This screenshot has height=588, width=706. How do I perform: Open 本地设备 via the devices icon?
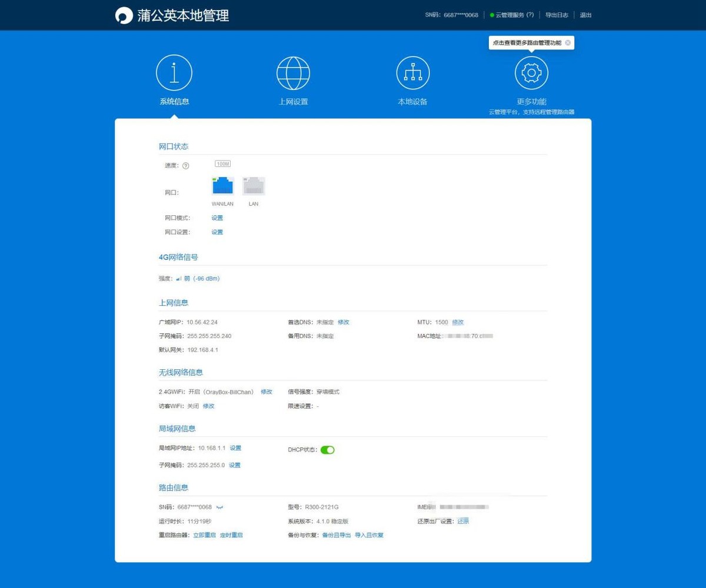[x=412, y=72]
